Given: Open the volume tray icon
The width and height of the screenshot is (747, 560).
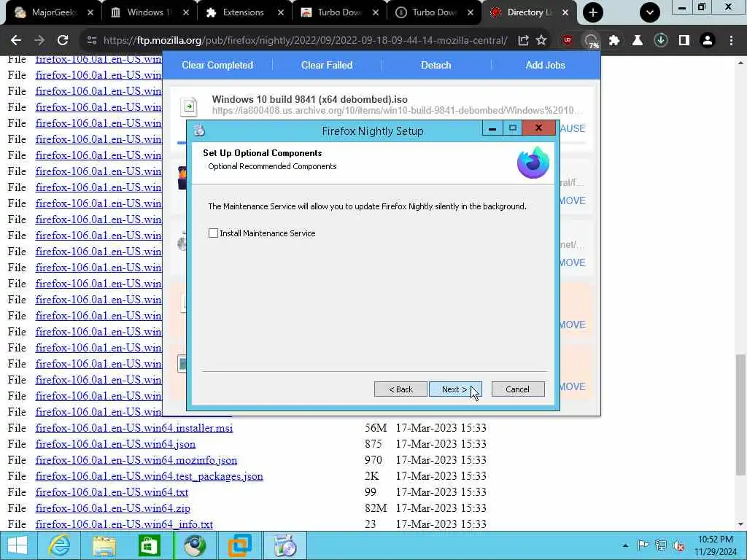Looking at the screenshot, I should pos(678,545).
